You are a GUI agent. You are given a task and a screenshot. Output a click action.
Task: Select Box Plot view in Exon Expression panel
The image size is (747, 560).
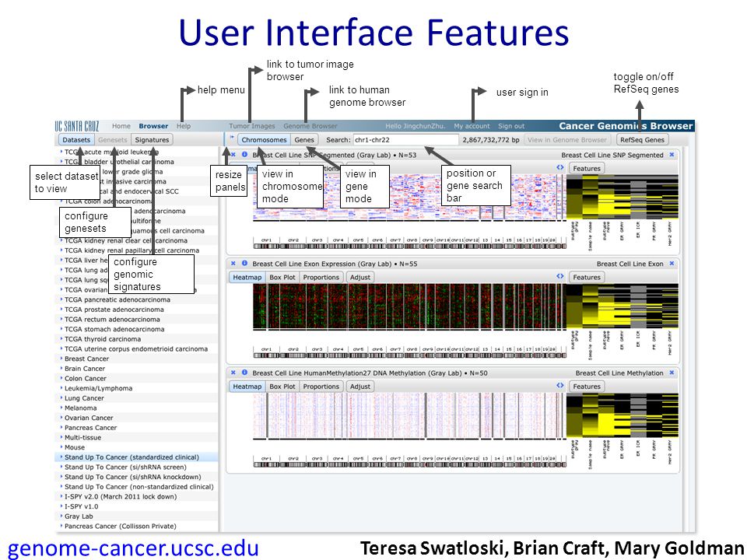coord(282,277)
